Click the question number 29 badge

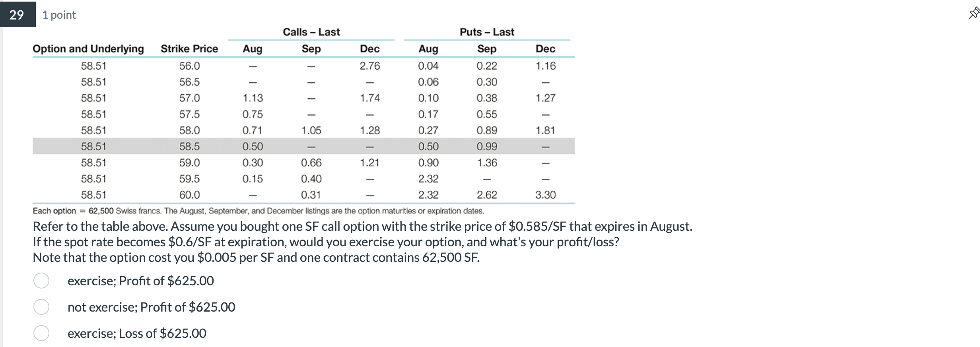point(16,15)
